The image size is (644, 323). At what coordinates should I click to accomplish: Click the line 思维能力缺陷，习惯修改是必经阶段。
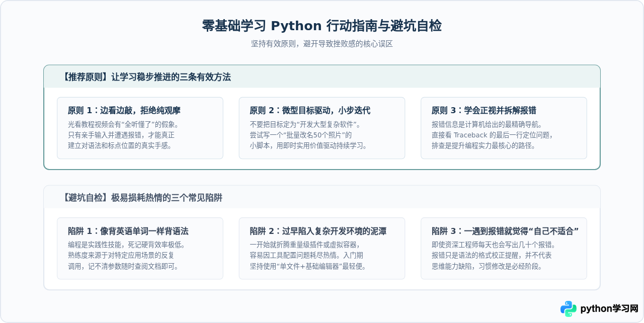pos(487,266)
